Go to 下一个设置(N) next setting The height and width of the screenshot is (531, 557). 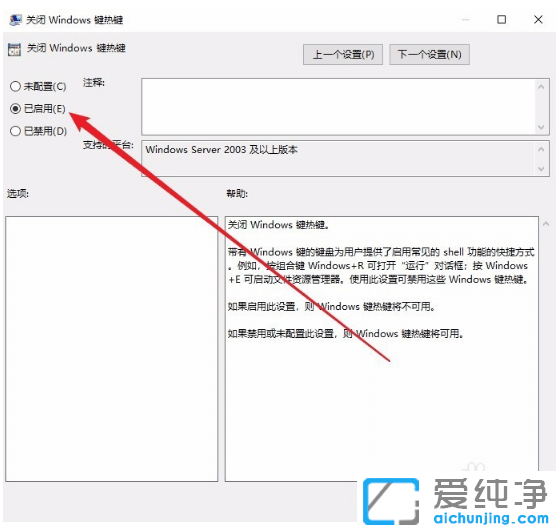click(429, 54)
